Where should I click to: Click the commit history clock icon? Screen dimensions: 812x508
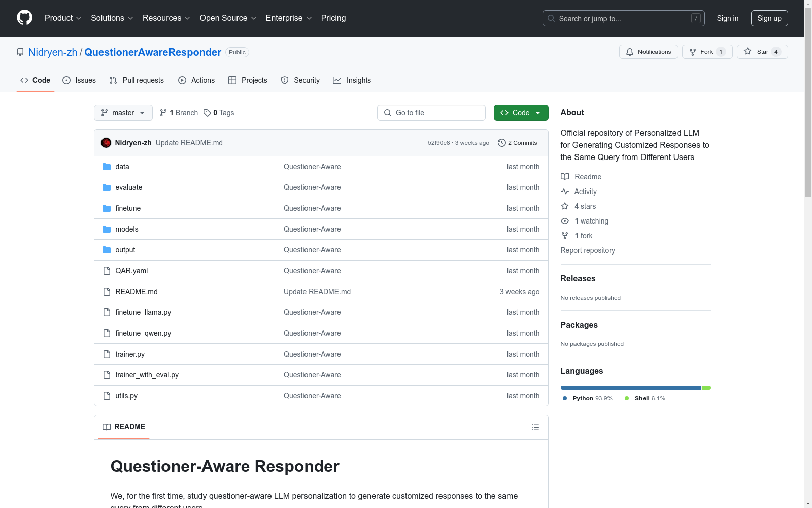click(x=502, y=143)
